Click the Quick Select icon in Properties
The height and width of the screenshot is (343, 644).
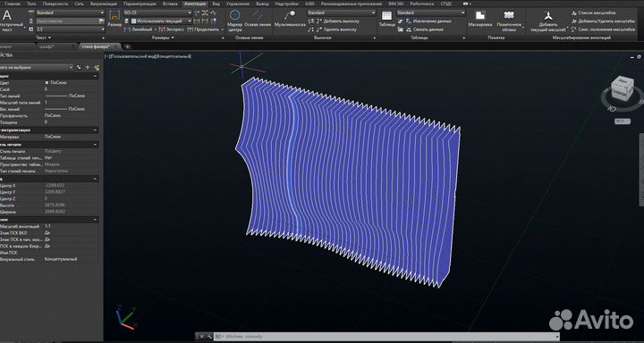(97, 67)
